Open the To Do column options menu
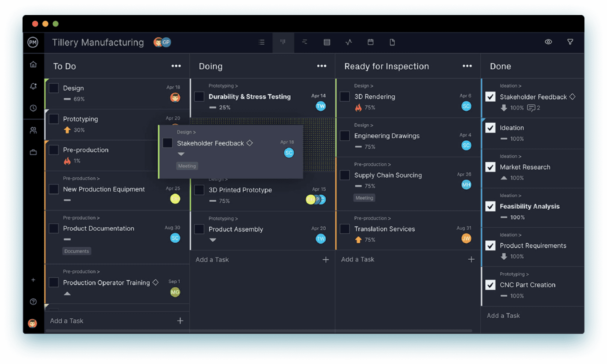The width and height of the screenshot is (607, 364). coord(176,66)
